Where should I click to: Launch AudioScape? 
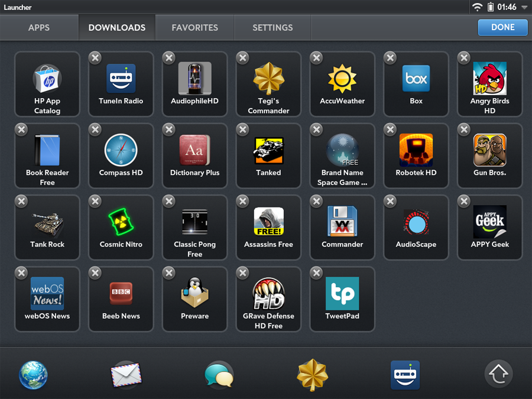click(416, 228)
